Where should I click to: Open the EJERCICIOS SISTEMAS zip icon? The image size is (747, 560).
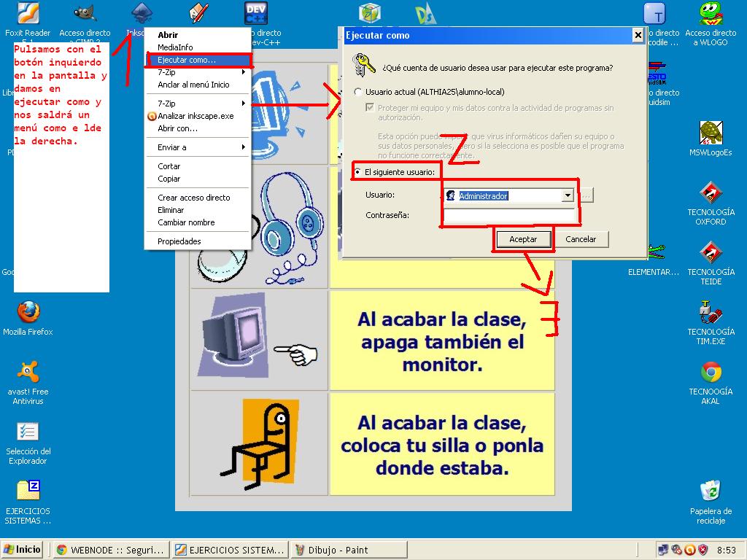[28, 491]
